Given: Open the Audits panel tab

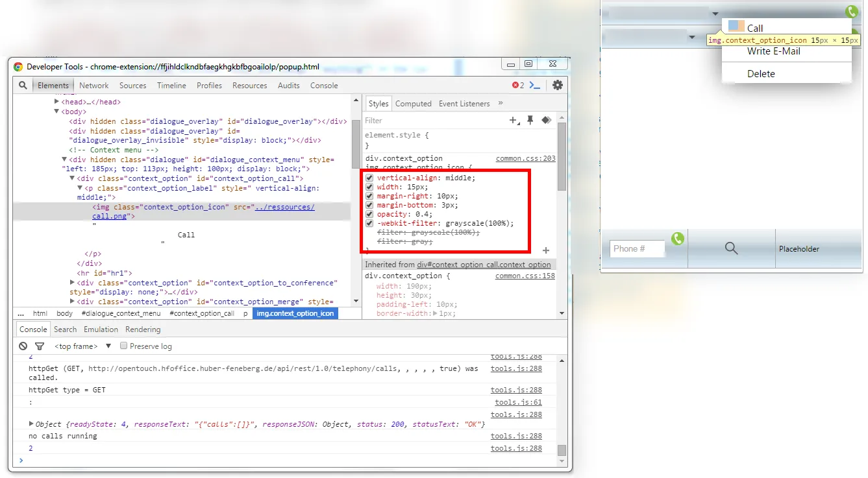Looking at the screenshot, I should click(289, 86).
